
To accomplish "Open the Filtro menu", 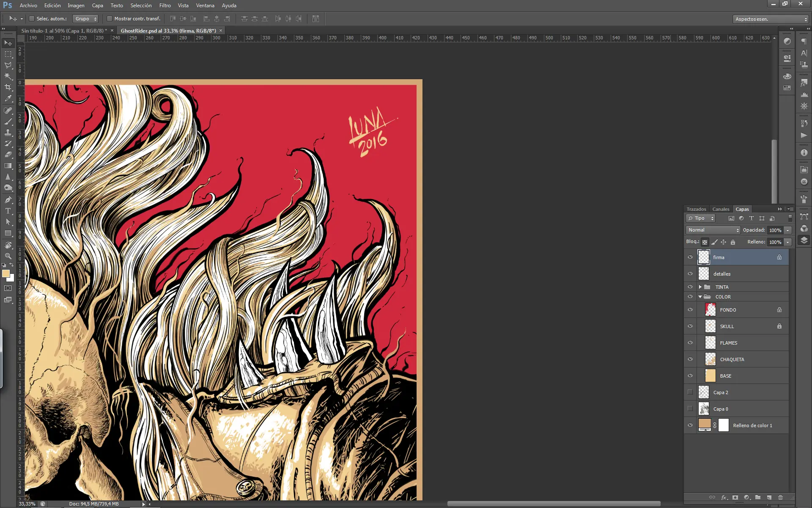I will point(165,6).
